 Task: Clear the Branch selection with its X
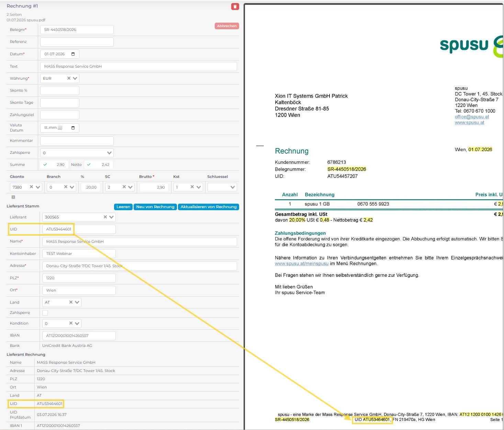pos(66,187)
